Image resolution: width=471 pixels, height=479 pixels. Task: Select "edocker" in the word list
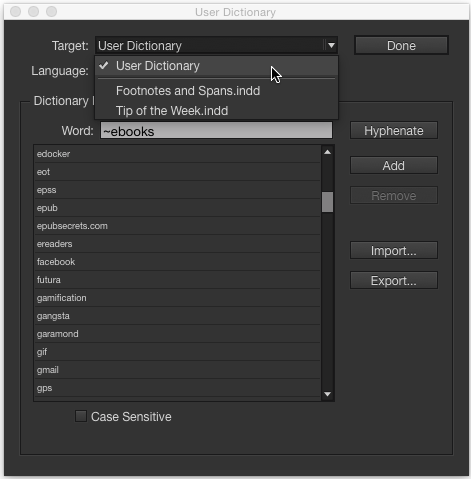[x=178, y=154]
